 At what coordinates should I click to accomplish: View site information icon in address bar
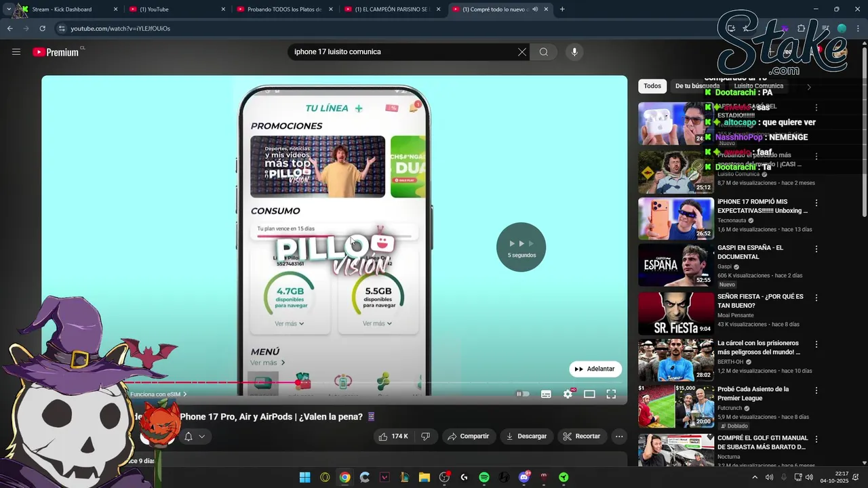[x=62, y=28]
